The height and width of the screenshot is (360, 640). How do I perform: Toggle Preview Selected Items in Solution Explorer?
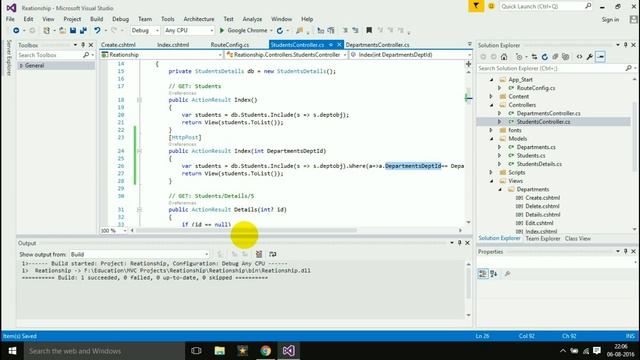pyautogui.click(x=600, y=57)
